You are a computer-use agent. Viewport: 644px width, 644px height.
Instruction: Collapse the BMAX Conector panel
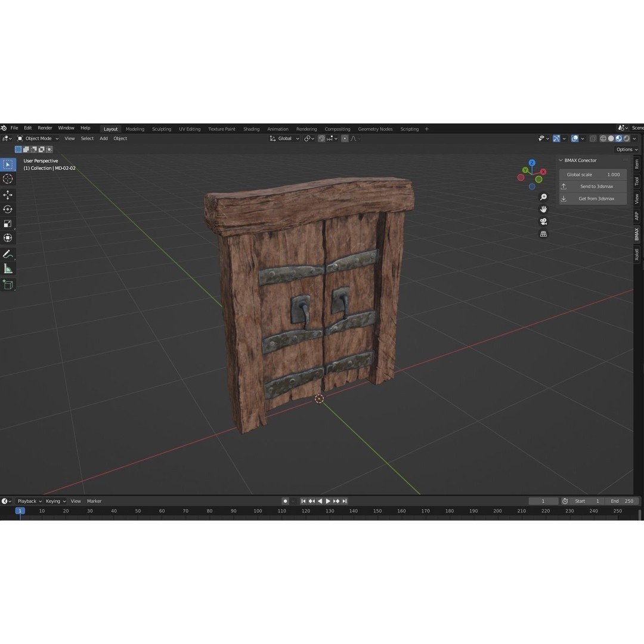[x=561, y=160]
